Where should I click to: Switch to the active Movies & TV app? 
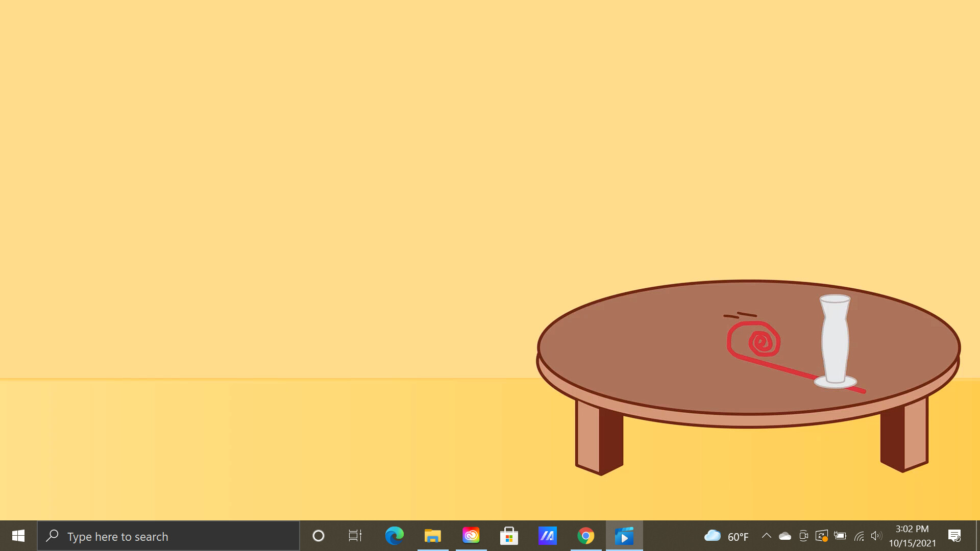(x=624, y=536)
